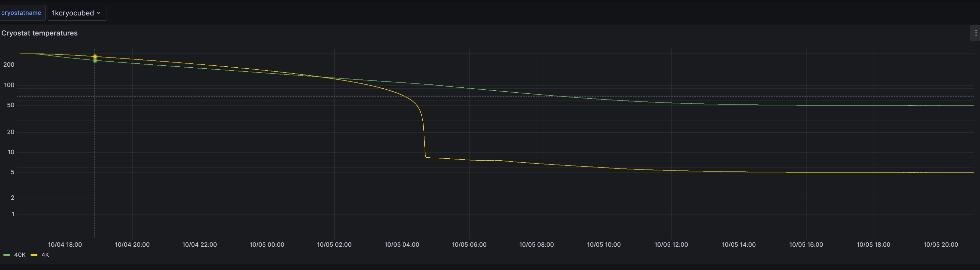The height and width of the screenshot is (270, 980).
Task: Click the 10/05 18:00 time axis label
Action: pos(874,244)
